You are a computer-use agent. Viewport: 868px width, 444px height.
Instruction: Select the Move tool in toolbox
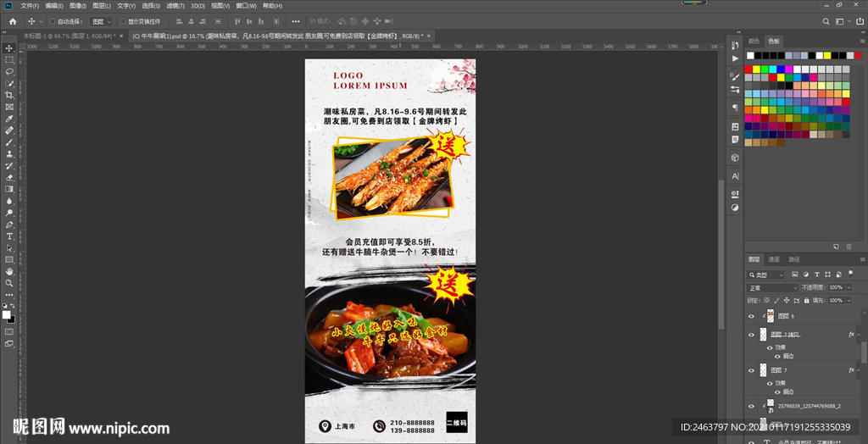click(x=9, y=48)
